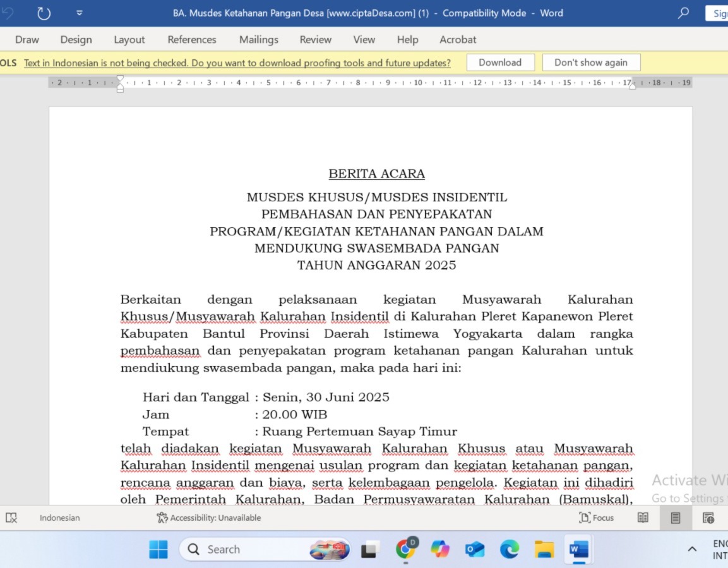Select the Acrobat tab
The height and width of the screenshot is (568, 728).
pos(458,39)
